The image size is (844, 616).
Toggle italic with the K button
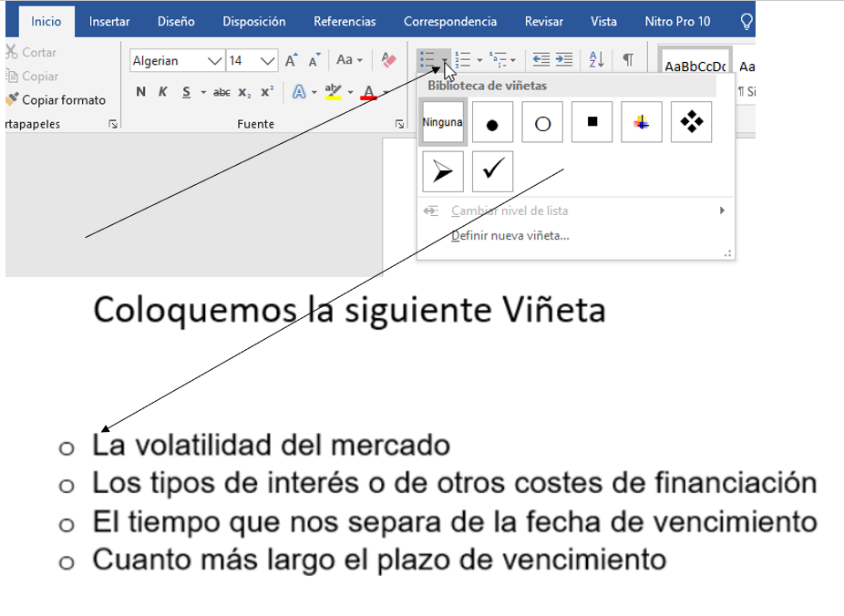coord(162,92)
